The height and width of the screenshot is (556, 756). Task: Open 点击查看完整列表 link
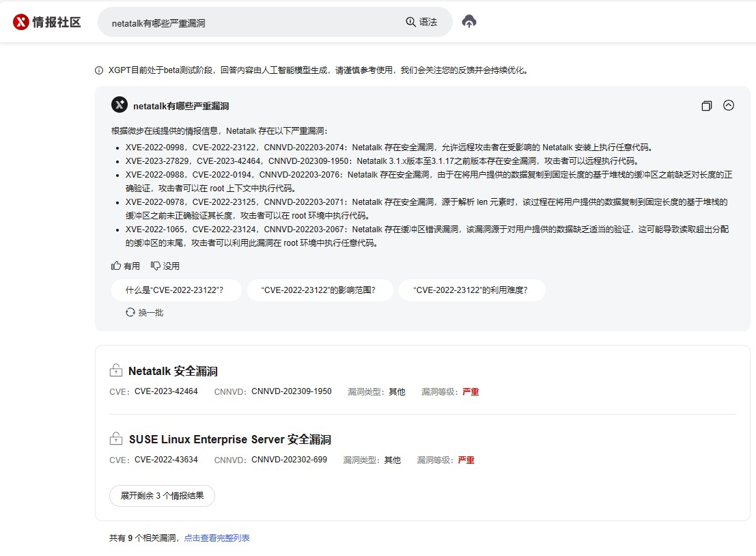[x=217, y=538]
